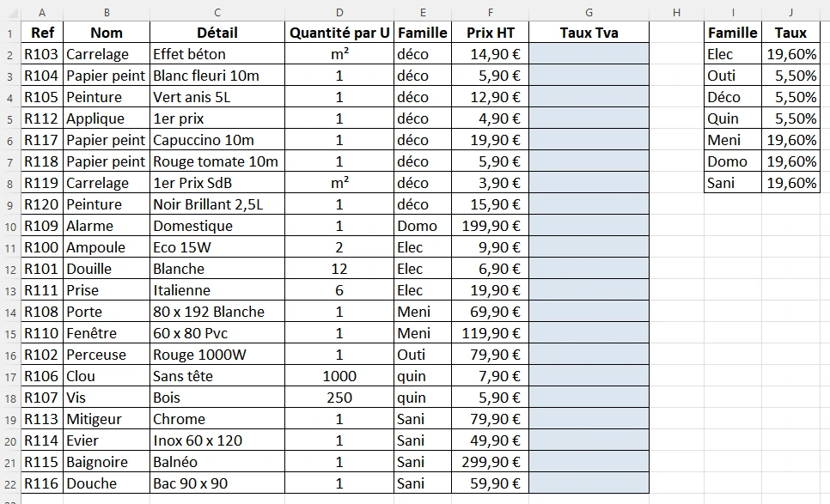Click the "299,90 €" price cell
This screenshot has width=830, height=504.
490,462
